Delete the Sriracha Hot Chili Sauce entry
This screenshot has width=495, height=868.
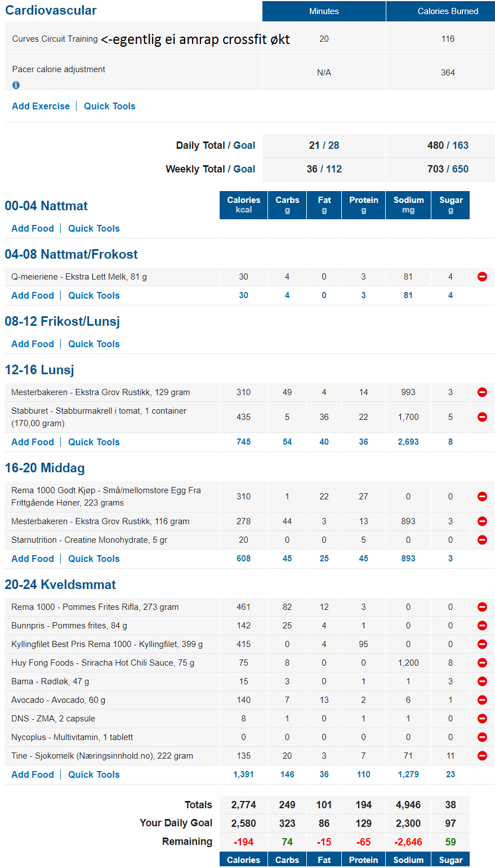(482, 663)
